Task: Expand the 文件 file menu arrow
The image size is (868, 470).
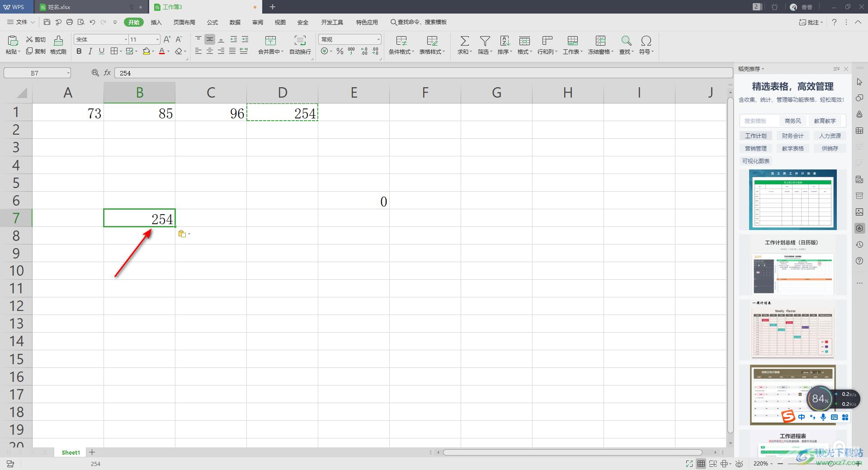Action: [x=32, y=22]
